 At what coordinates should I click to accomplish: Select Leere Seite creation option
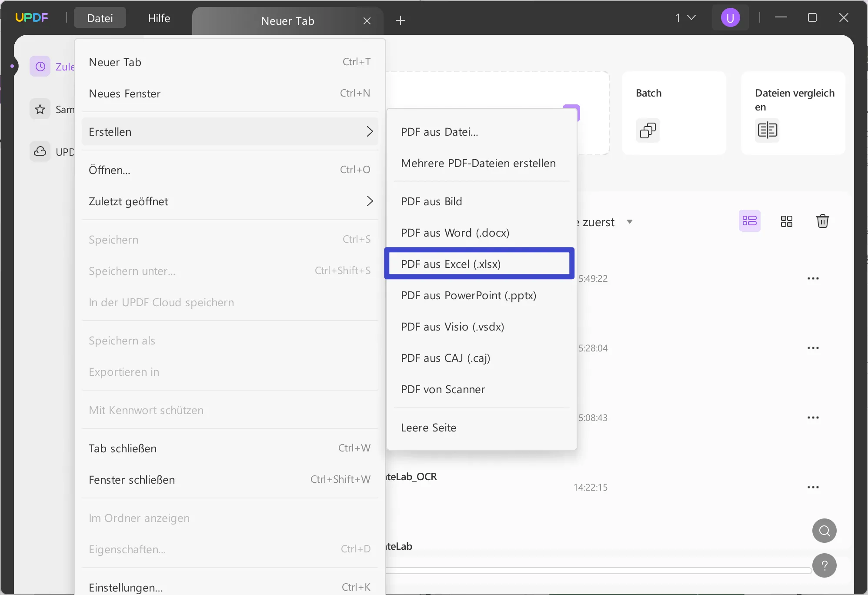(x=429, y=428)
